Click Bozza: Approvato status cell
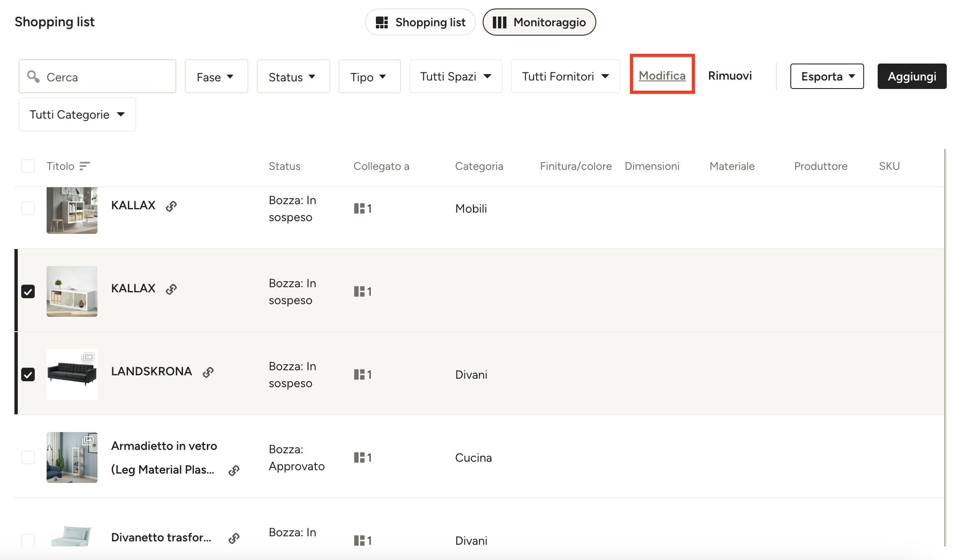This screenshot has height=560, width=962. tap(297, 457)
